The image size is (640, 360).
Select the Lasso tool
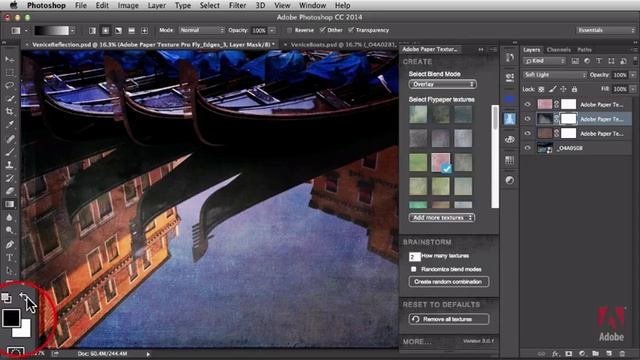9,85
